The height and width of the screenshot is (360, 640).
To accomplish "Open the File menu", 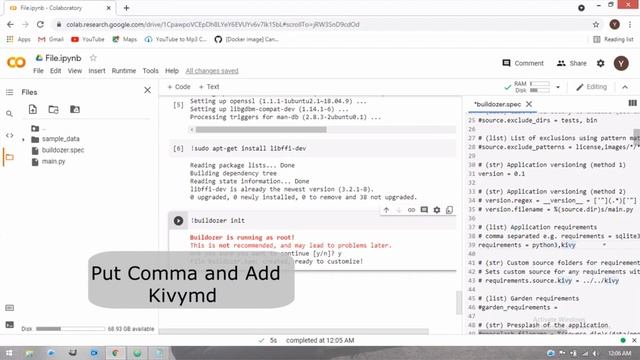I will pos(38,71).
